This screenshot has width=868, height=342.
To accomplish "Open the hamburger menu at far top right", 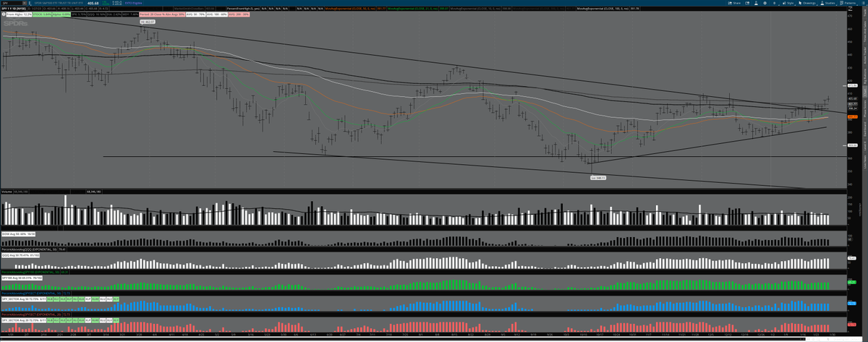I will [x=863, y=3].
